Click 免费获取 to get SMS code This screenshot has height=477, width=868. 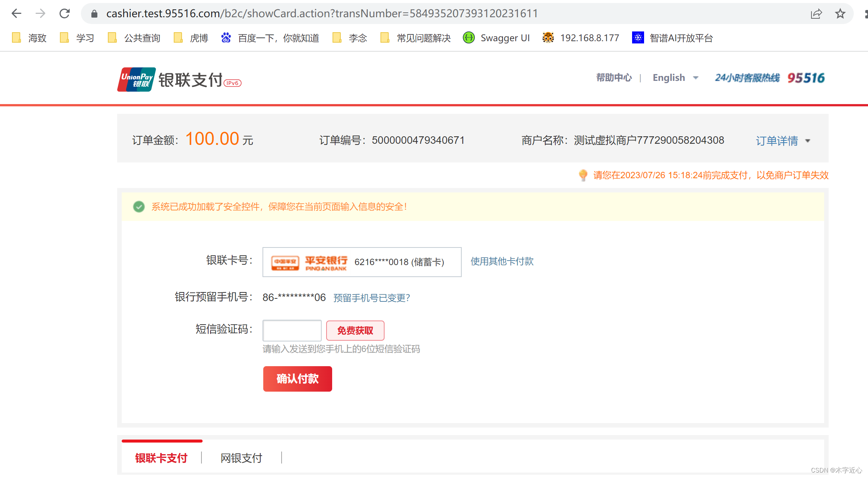pyautogui.click(x=355, y=331)
